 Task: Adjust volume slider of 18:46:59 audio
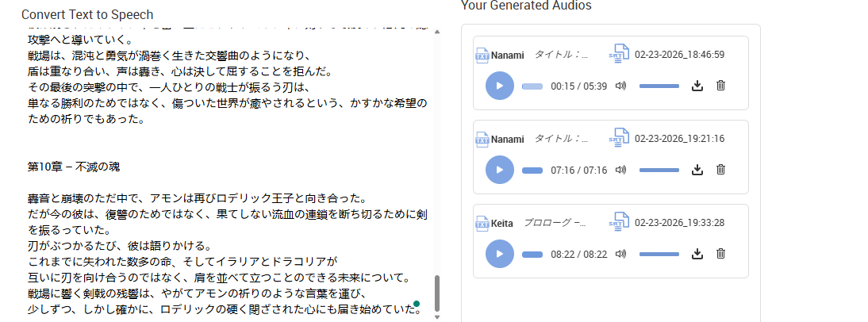pyautogui.click(x=659, y=86)
